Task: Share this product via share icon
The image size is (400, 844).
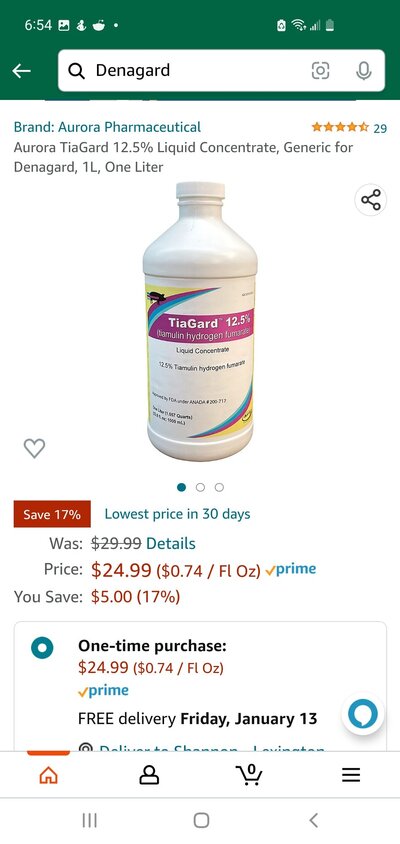Action: [x=370, y=200]
